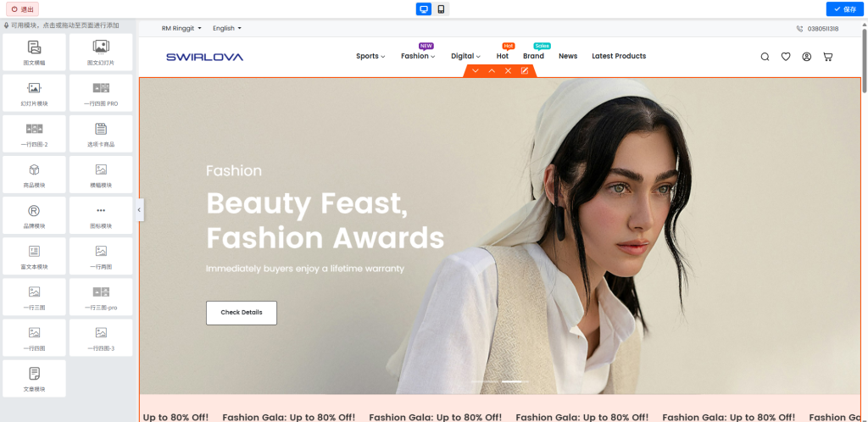Click the 保存 save button
This screenshot has width=868, height=422.
click(x=844, y=8)
